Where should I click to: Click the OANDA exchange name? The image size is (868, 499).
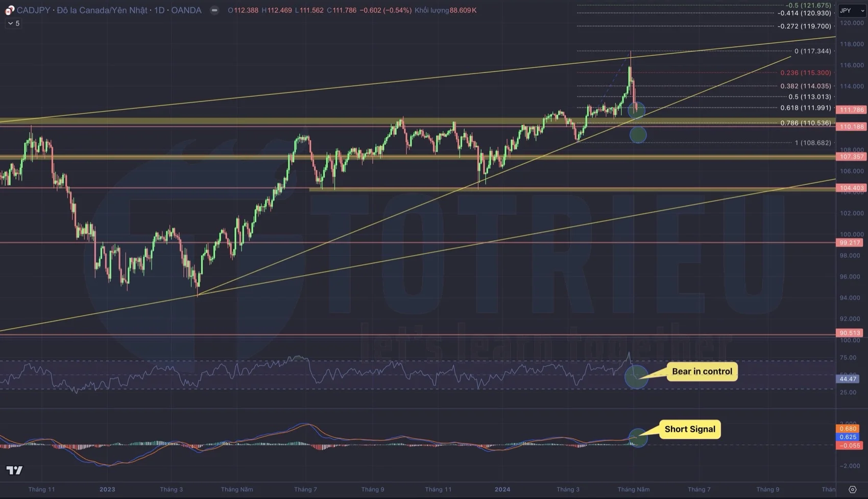tap(186, 10)
